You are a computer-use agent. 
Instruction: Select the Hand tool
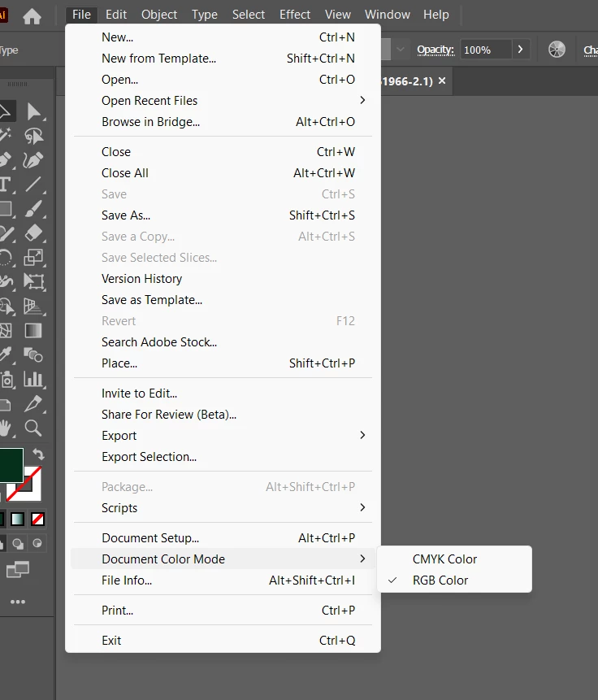[x=6, y=428]
